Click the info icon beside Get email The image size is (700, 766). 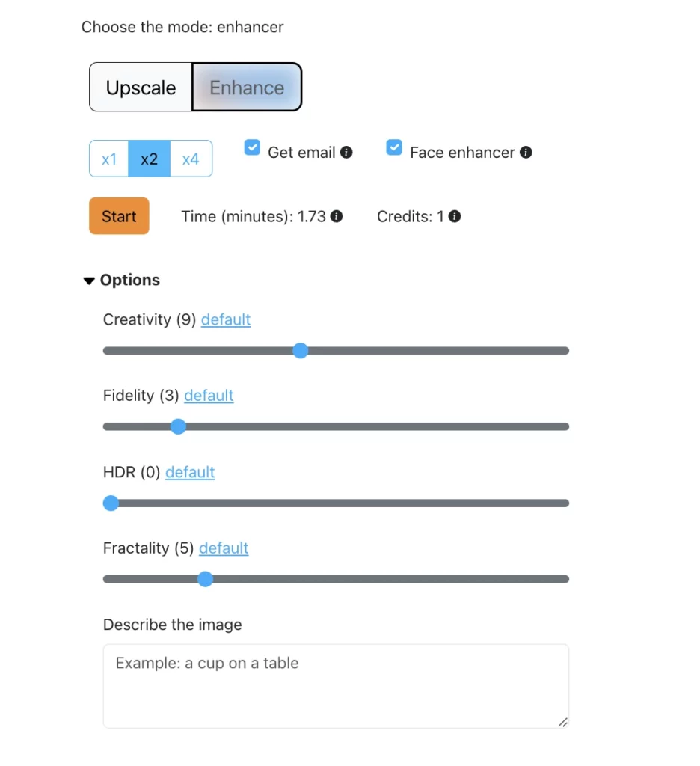click(346, 153)
